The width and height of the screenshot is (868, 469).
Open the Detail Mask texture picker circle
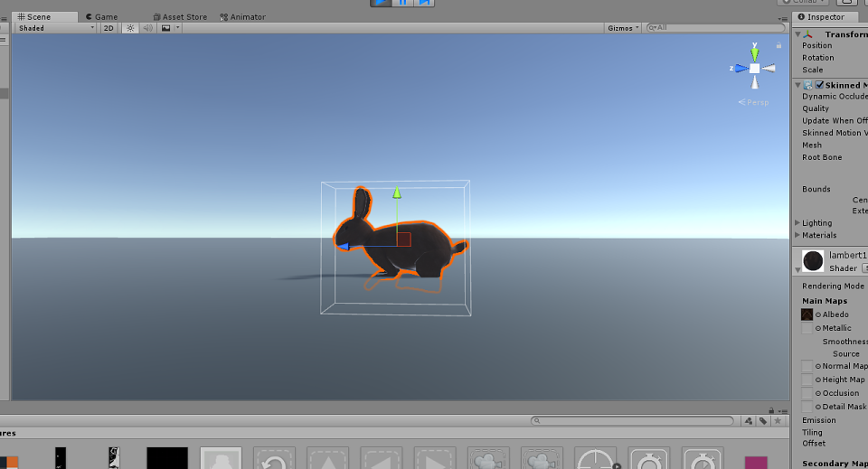818,407
